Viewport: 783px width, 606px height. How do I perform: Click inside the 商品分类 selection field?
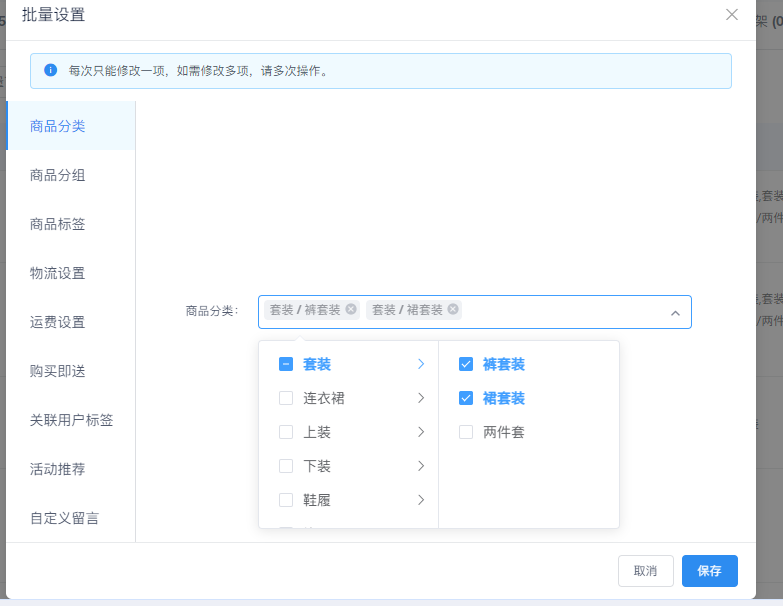point(474,312)
